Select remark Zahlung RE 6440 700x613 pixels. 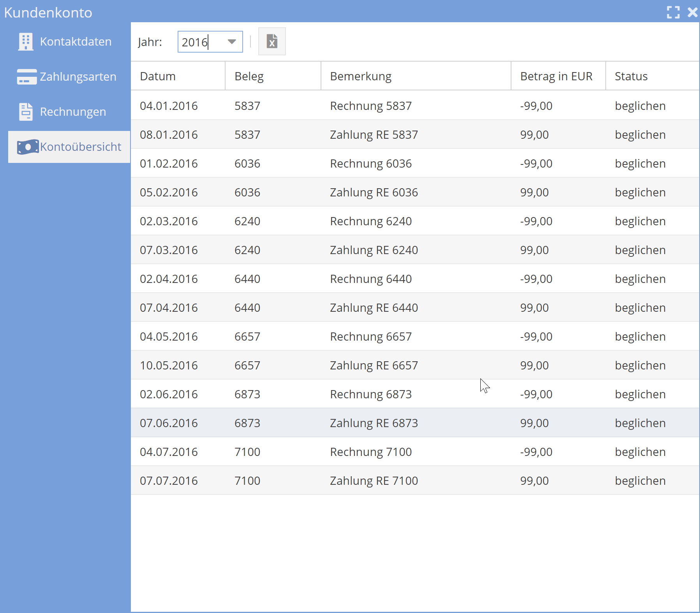coord(374,308)
